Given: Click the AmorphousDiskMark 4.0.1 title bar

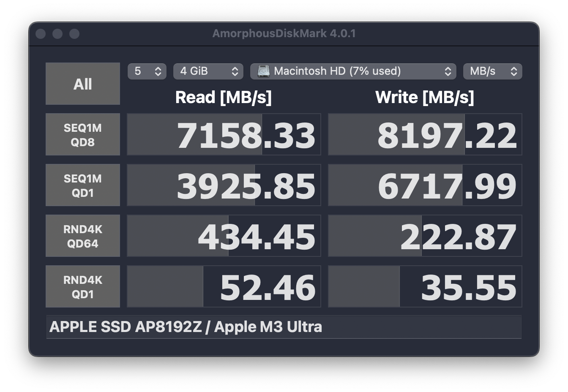Looking at the screenshot, I should click(284, 34).
